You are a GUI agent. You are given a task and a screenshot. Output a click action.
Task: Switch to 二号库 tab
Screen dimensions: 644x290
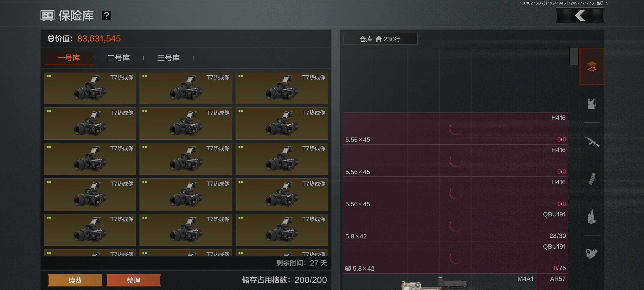click(x=119, y=58)
